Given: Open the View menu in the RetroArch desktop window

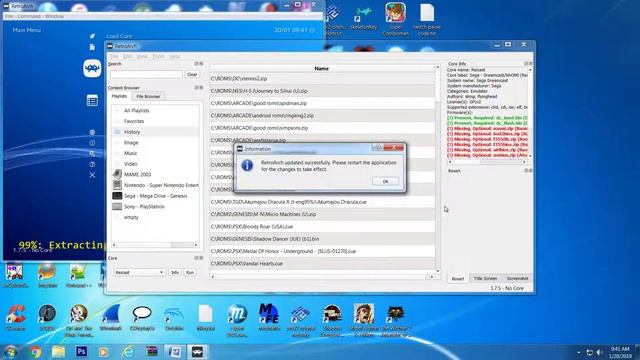Looking at the screenshot, I should [x=142, y=56].
